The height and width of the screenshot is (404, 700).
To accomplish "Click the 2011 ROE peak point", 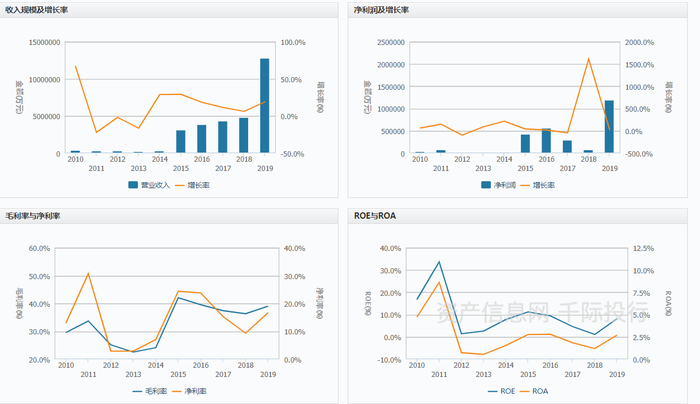I will click(x=439, y=262).
